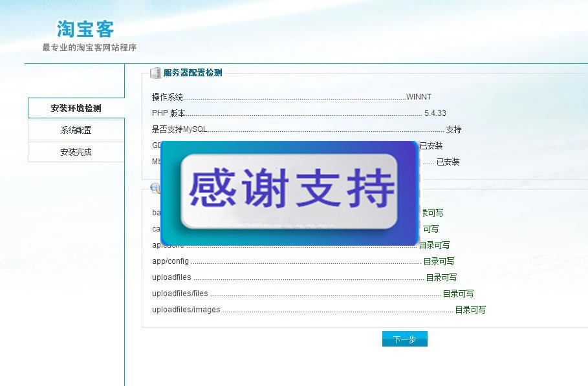This screenshot has width=588, height=386.
Task: Click the 淘宝客 logo
Action: pyautogui.click(x=85, y=29)
